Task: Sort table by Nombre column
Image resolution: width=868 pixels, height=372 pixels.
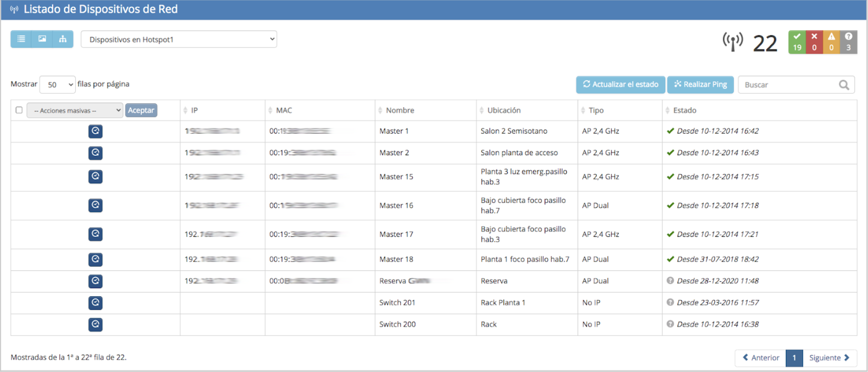Action: pyautogui.click(x=400, y=110)
